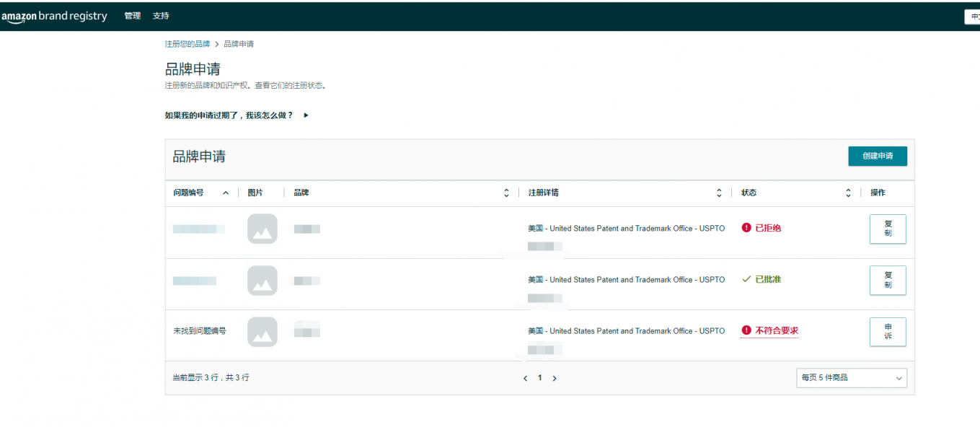Sort by 状态 column sort arrows
The width and height of the screenshot is (980, 427).
click(848, 193)
